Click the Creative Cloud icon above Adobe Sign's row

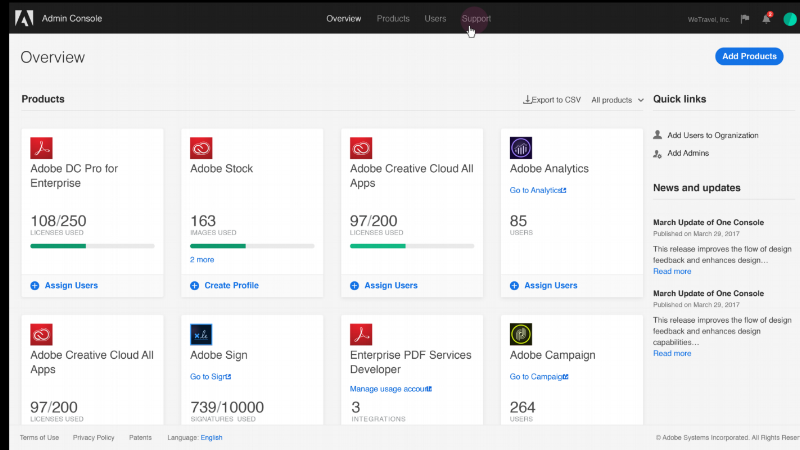(x=41, y=335)
